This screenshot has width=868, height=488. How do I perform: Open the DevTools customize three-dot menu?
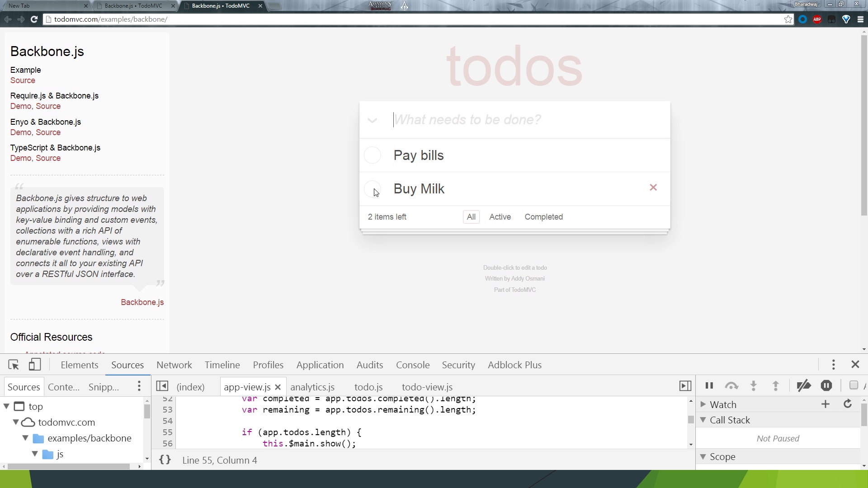click(x=834, y=365)
